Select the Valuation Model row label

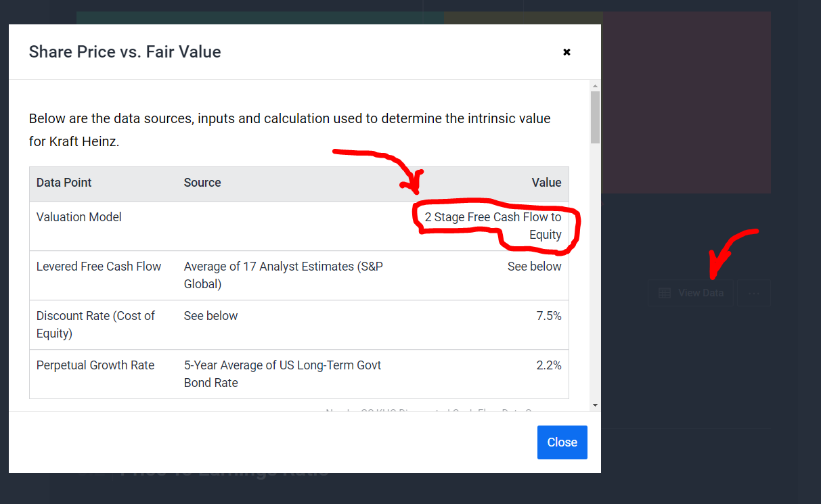point(79,217)
